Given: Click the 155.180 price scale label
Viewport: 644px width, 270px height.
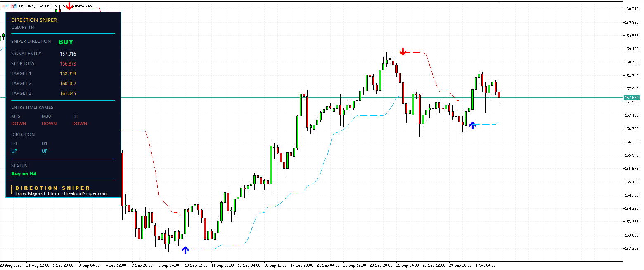Looking at the screenshot, I should (632, 182).
